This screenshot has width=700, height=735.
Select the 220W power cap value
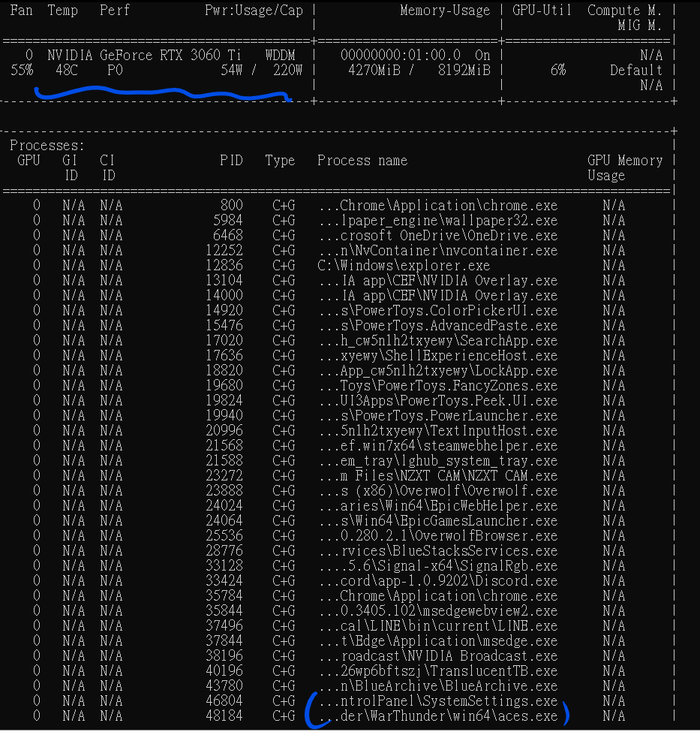pyautogui.click(x=287, y=71)
